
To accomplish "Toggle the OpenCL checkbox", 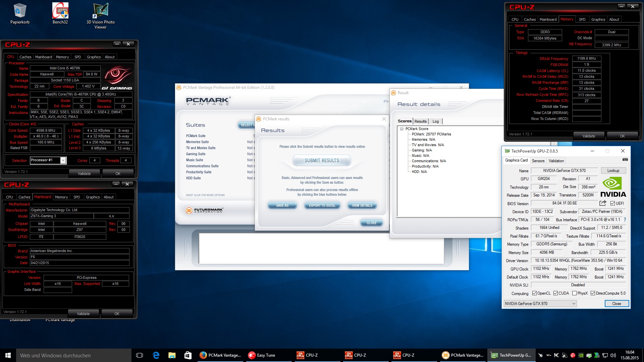I will tap(534, 293).
